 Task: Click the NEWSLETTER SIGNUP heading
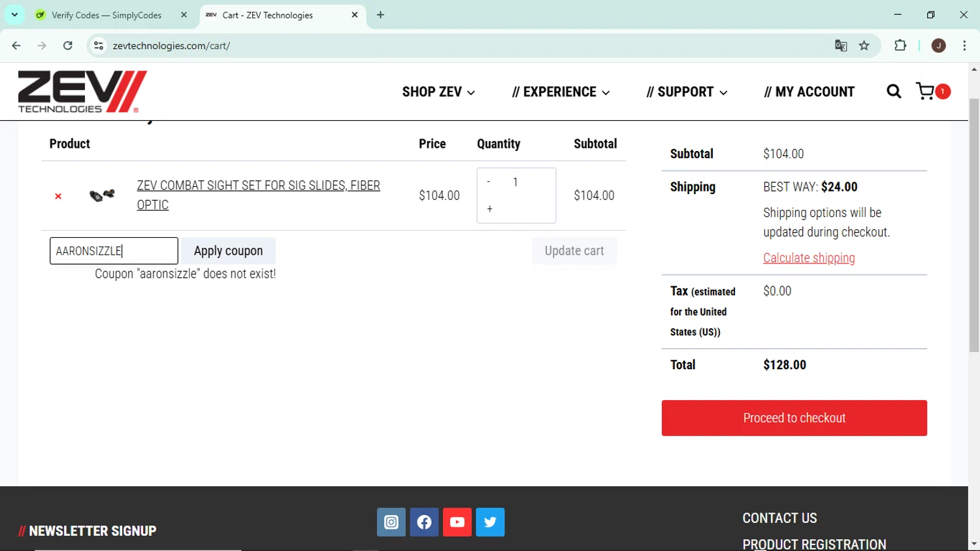pyautogui.click(x=88, y=531)
